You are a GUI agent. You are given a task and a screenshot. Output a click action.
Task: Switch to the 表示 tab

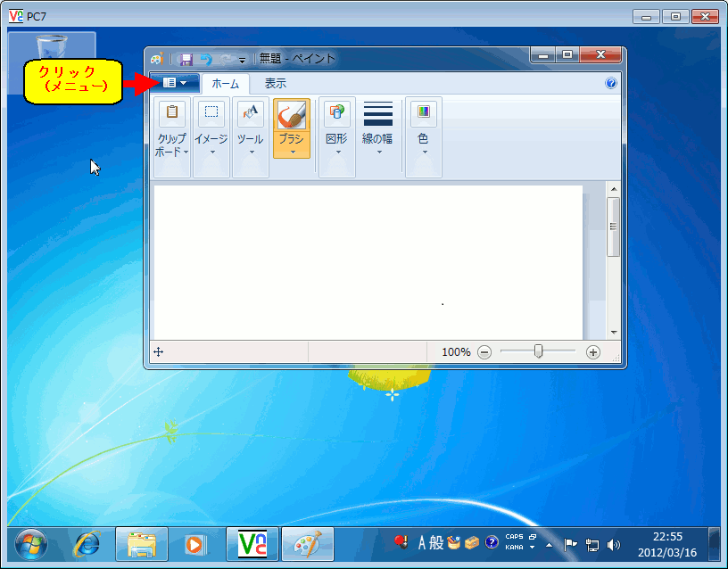[275, 84]
